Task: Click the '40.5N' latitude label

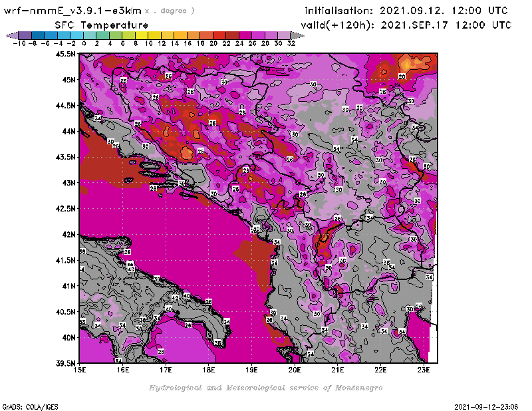Action: (65, 312)
